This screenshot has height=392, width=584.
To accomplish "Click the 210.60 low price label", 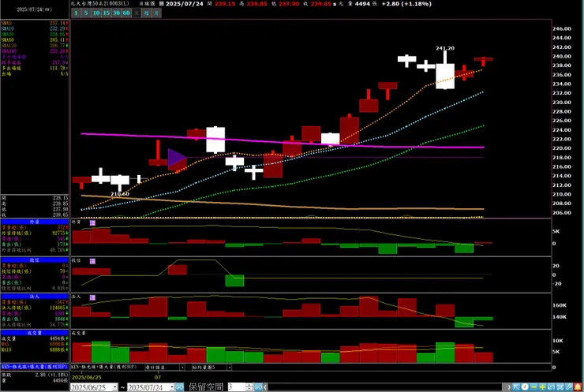I will 120,194.
